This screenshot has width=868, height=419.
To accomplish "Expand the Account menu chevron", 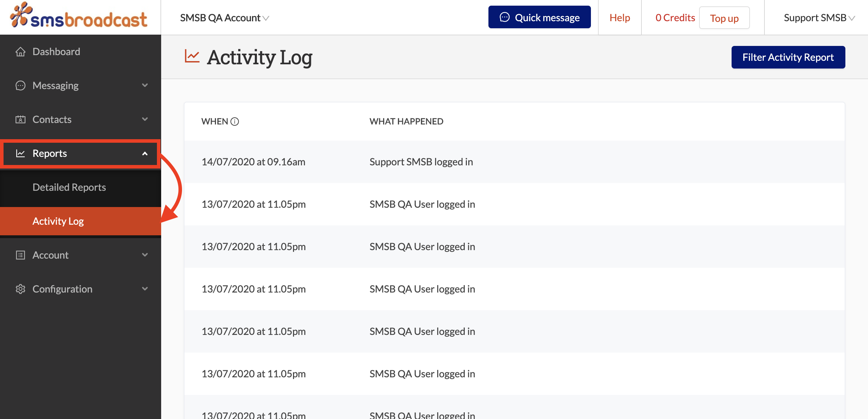I will coord(145,255).
